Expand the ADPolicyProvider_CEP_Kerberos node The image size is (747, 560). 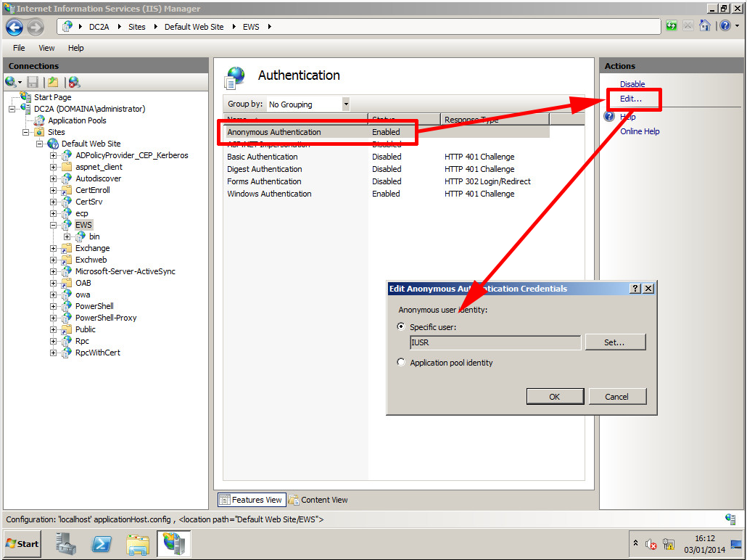pyautogui.click(x=54, y=155)
